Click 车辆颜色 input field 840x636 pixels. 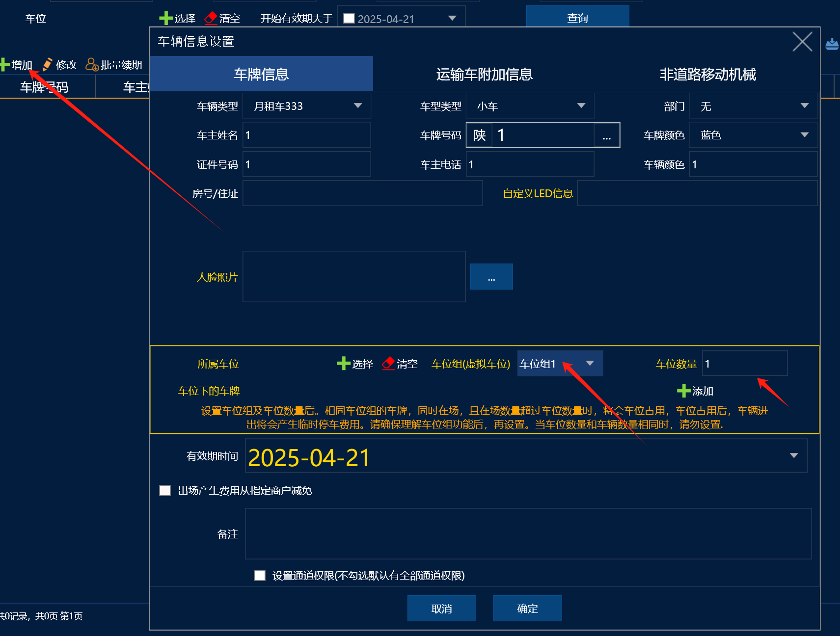click(x=753, y=164)
